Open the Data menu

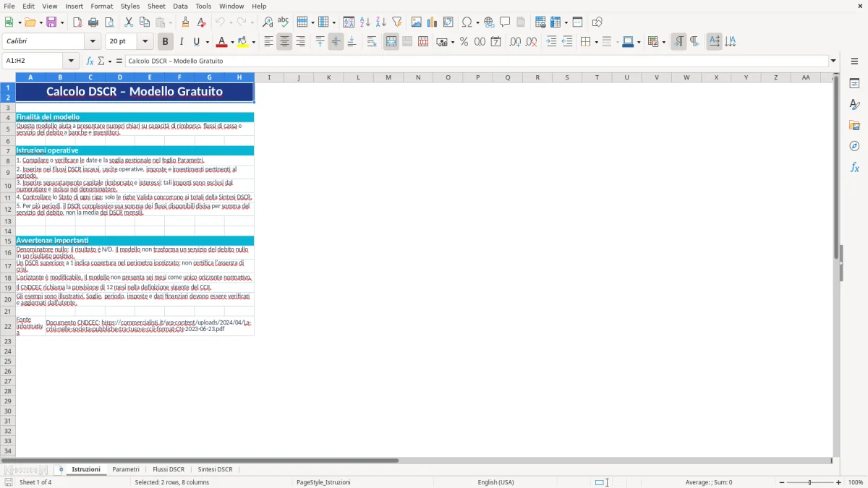point(180,6)
